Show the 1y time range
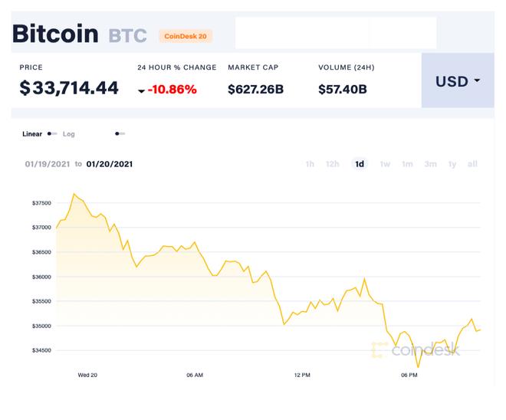The width and height of the screenshot is (506, 420). click(x=452, y=164)
